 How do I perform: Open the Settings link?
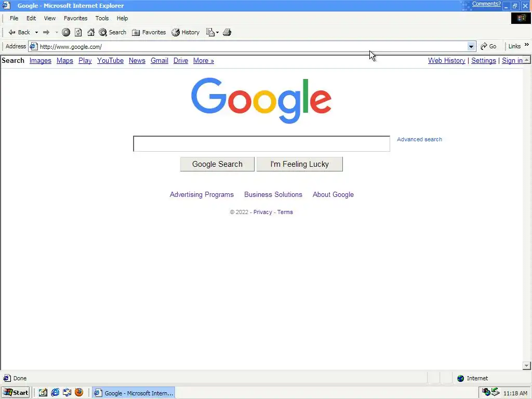[484, 60]
